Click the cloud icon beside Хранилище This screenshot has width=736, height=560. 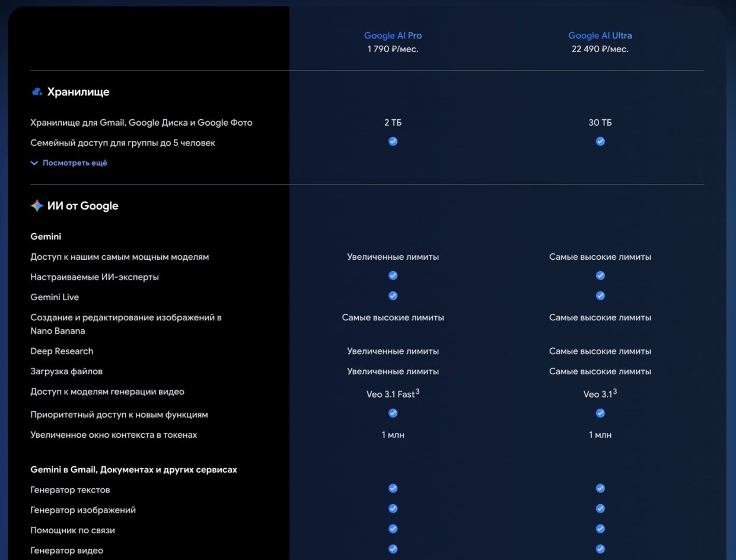tap(37, 92)
